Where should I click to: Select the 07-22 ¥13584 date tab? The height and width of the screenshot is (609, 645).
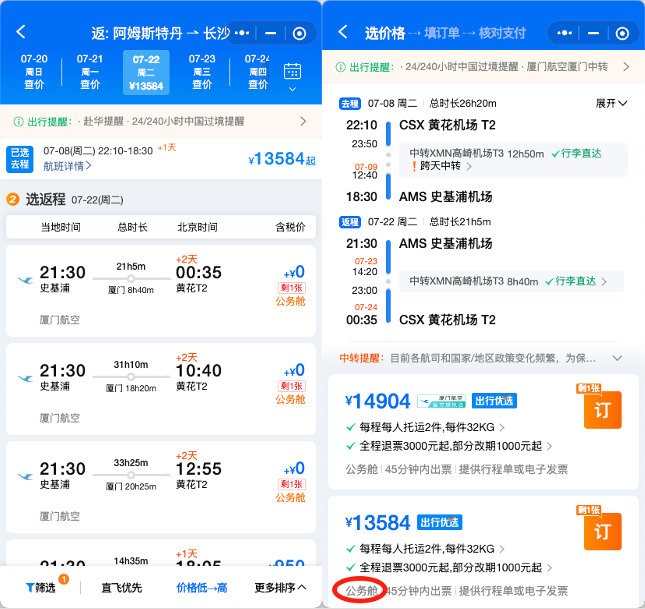tap(146, 72)
